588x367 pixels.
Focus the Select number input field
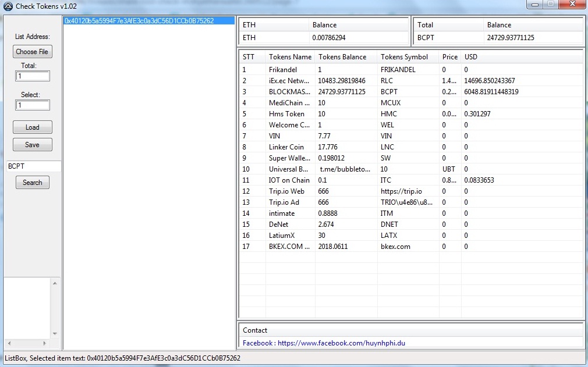tap(33, 105)
